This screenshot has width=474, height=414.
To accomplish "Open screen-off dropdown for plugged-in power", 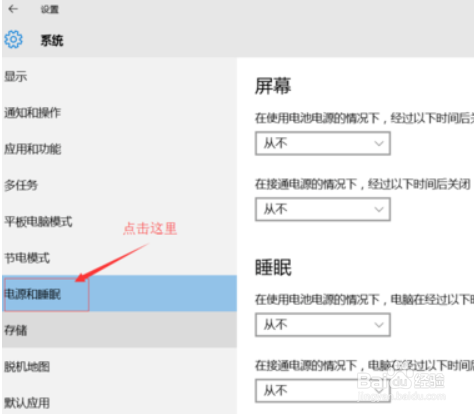I will point(323,209).
